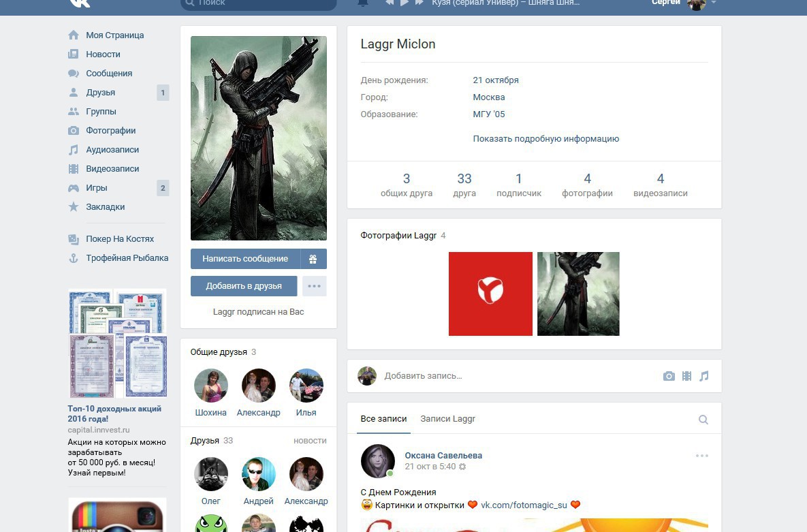Open notifications bell in header
This screenshot has height=532, width=807.
point(363,3)
